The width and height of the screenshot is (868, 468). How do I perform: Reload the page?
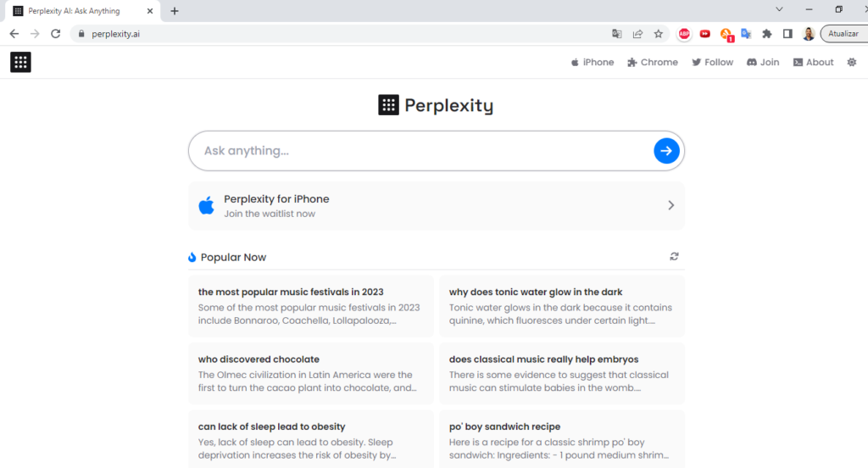(x=55, y=34)
